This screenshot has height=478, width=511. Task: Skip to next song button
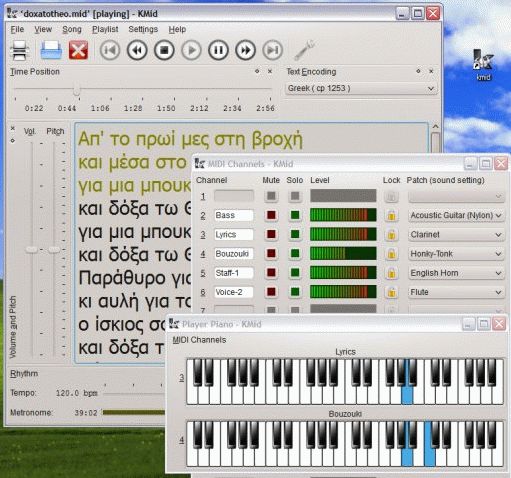click(273, 50)
